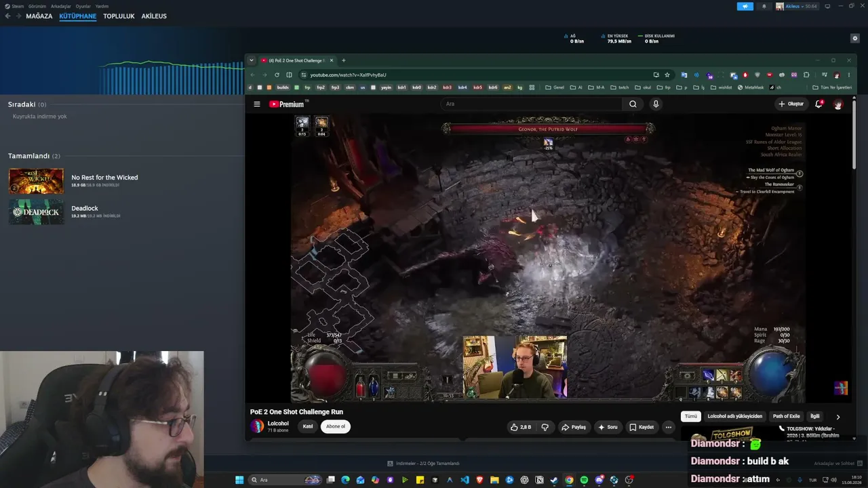
Task: Open the Steam MAĞAZA tab
Action: pos(39,16)
